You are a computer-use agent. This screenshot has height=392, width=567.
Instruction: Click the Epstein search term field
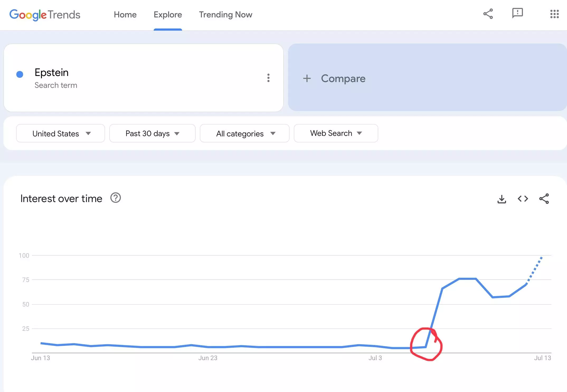coord(144,78)
